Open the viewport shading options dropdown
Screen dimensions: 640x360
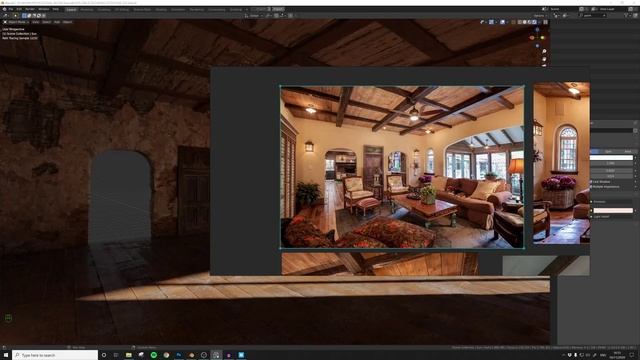pyautogui.click(x=539, y=22)
